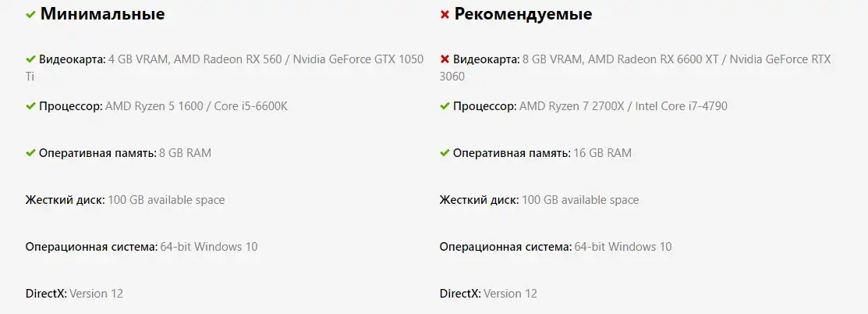Click checkmark beside minimum Процессор row
Viewport: 868px width, 314px height.
pos(30,105)
